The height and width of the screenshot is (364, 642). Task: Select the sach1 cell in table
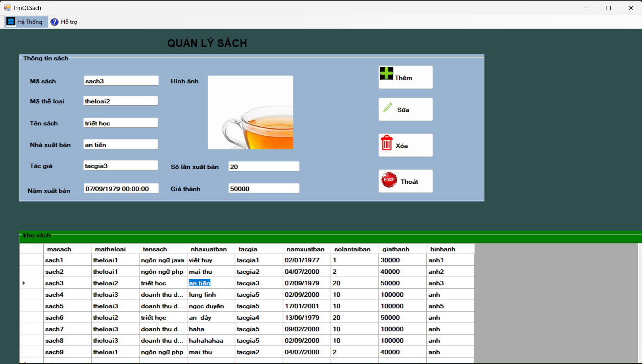click(67, 260)
